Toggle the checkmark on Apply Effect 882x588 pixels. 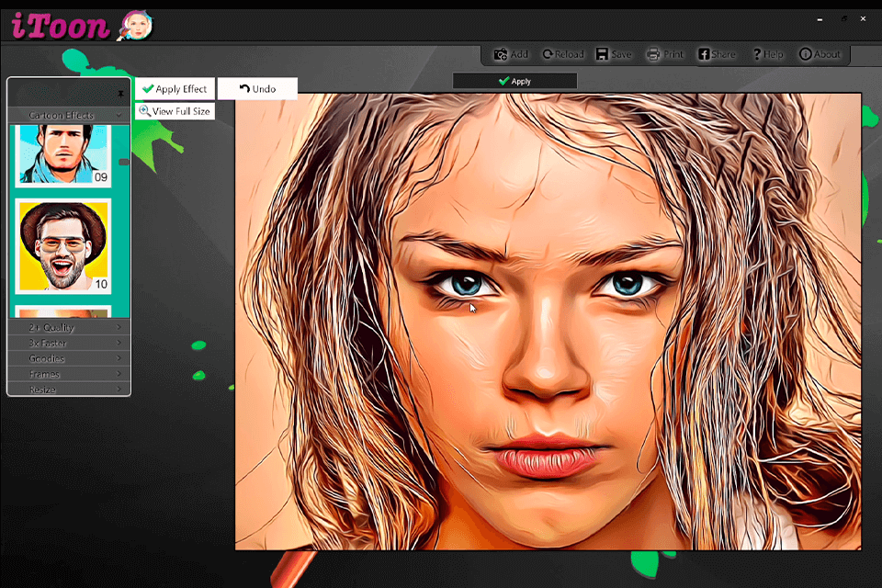pos(146,88)
